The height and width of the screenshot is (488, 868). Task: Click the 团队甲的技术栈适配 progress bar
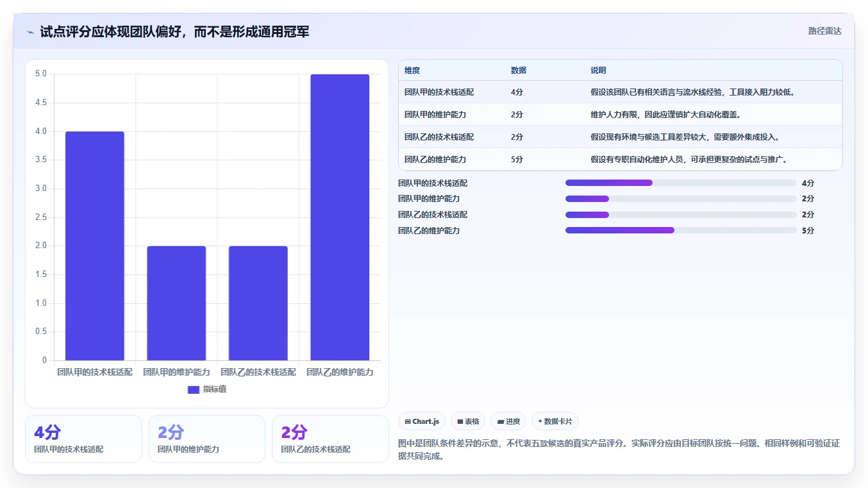[681, 183]
